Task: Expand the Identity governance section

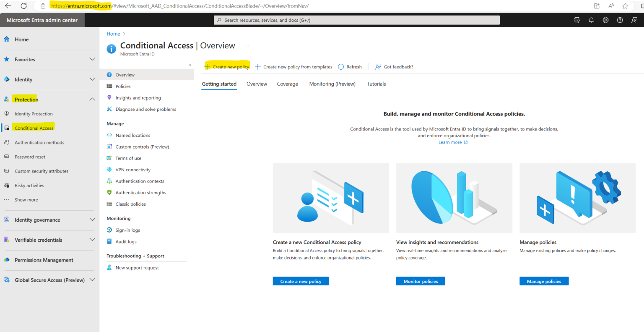Action: [x=92, y=220]
